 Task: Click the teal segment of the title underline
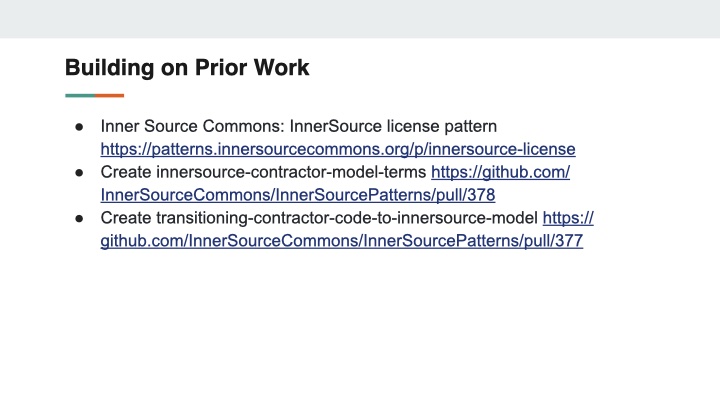tap(80, 96)
